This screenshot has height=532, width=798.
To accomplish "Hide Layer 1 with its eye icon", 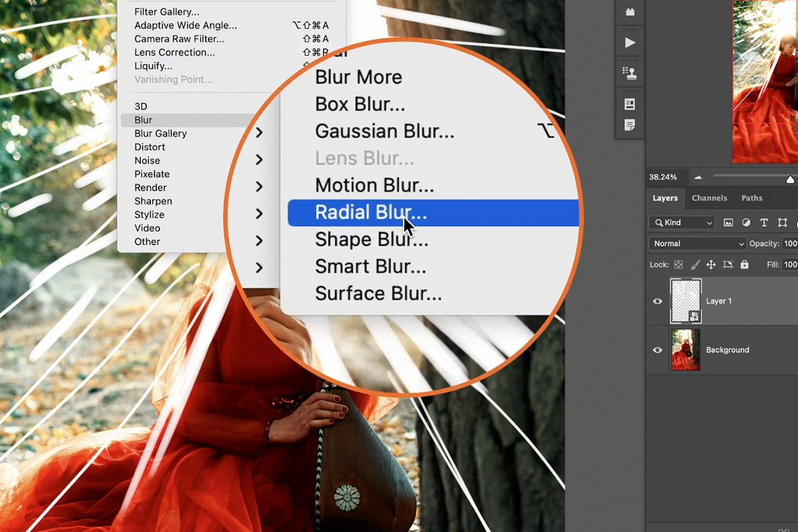I will click(658, 301).
